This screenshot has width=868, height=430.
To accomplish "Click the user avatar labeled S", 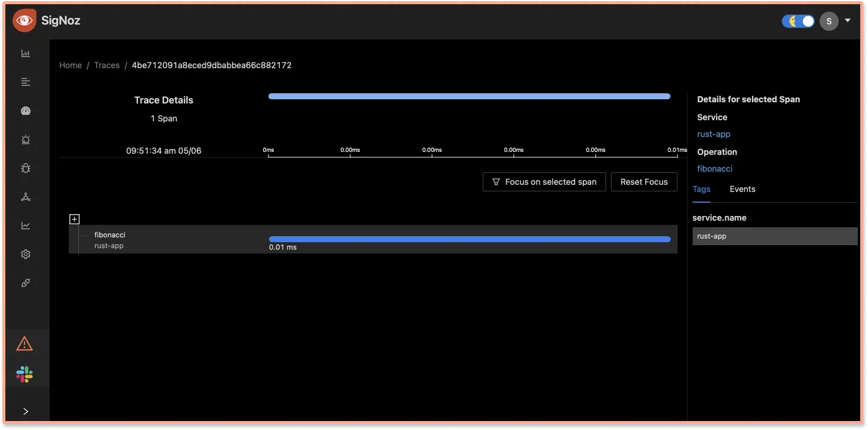I will coord(829,21).
